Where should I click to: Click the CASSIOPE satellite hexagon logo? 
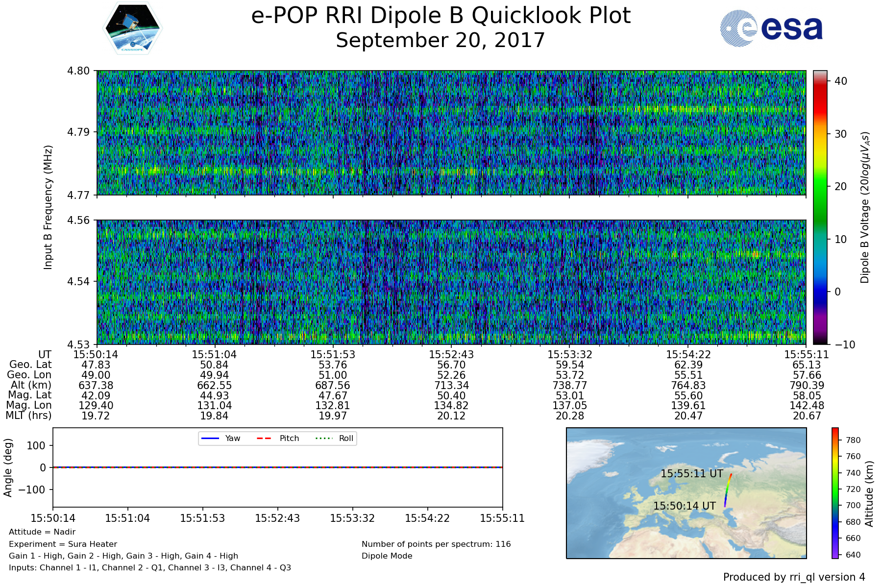click(x=132, y=28)
